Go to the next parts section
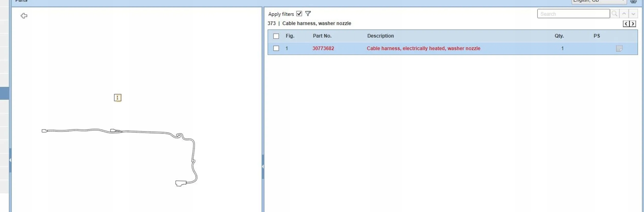Viewport: 644px width, 212px height. pos(633,24)
